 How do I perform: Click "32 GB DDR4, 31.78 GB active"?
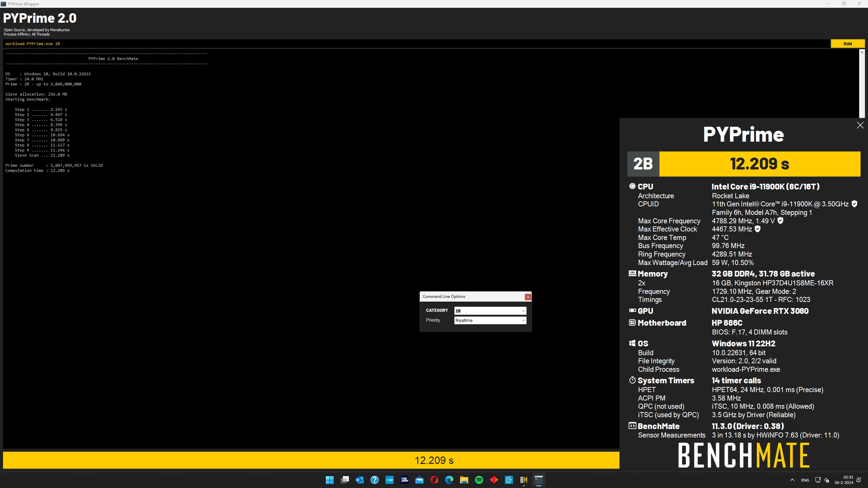click(x=763, y=273)
